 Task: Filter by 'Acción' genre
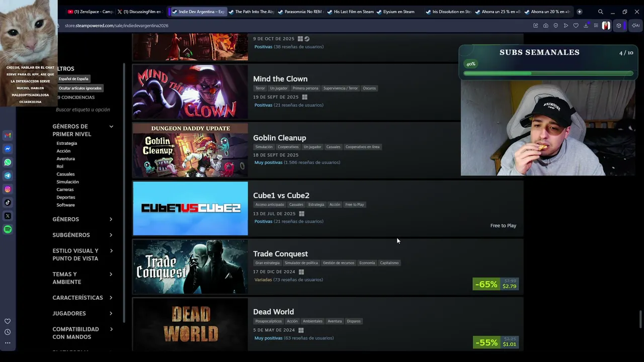[63, 151]
